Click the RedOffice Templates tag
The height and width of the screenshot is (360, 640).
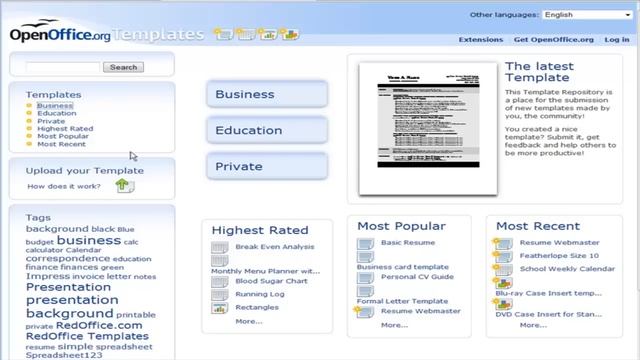pos(87,336)
